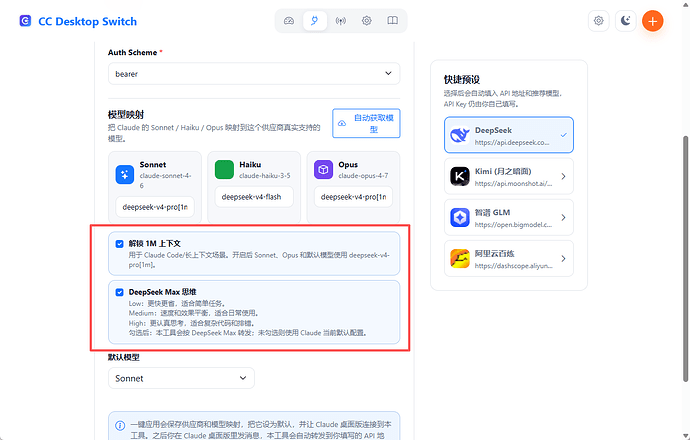Click the 快捷预设 panel heading

click(462, 80)
